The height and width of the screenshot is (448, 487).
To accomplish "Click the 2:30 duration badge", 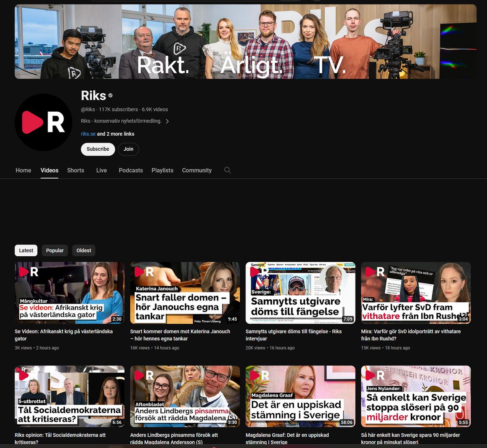I will (x=117, y=319).
